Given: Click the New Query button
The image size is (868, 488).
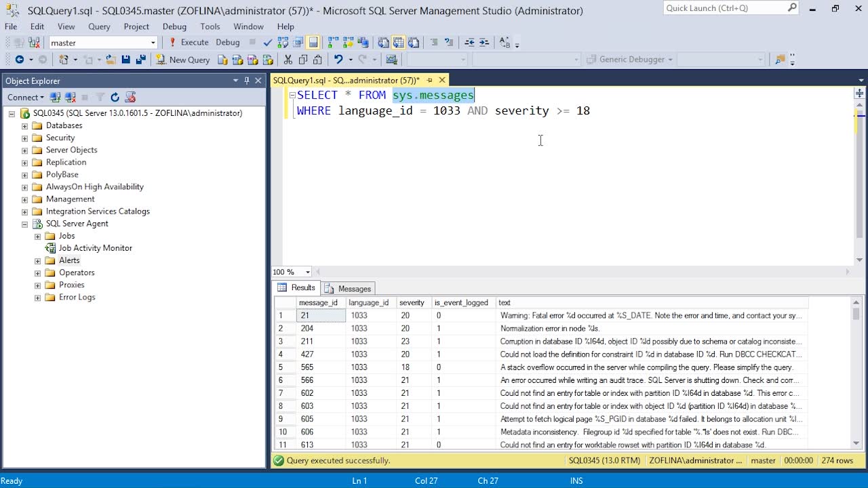Looking at the screenshot, I should [183, 60].
